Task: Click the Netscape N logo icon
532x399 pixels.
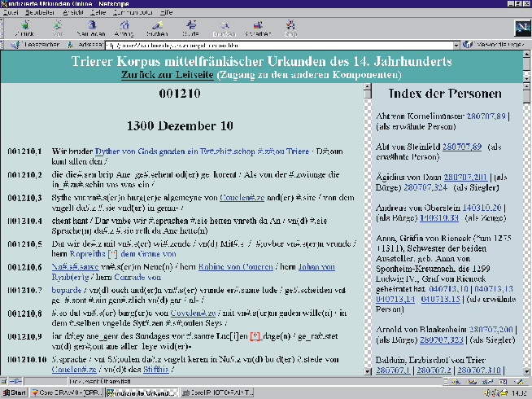Action: [522, 28]
